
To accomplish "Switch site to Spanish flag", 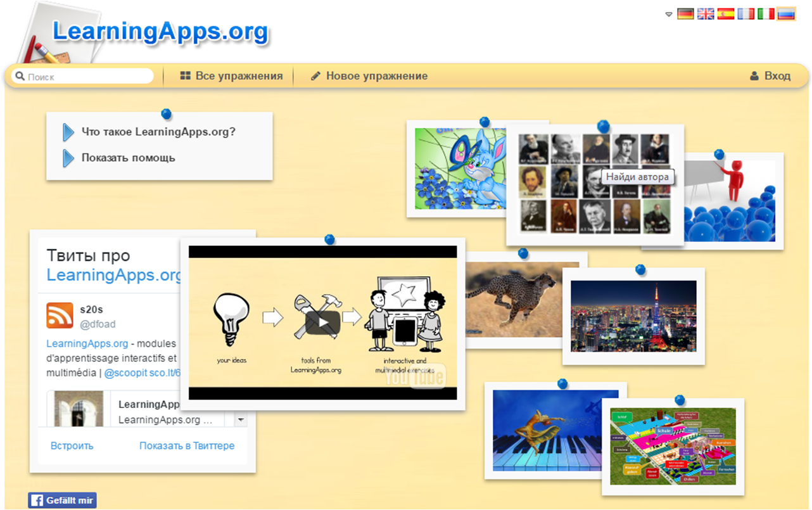I will (726, 13).
